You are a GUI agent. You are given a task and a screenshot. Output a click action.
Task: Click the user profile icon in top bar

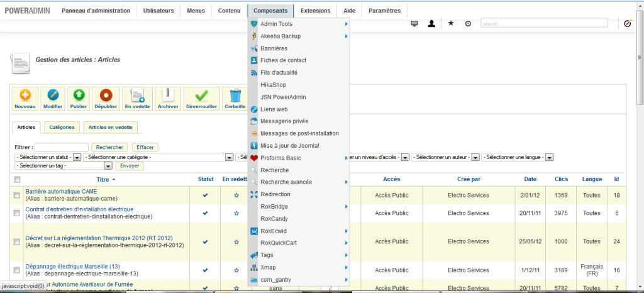(x=431, y=24)
